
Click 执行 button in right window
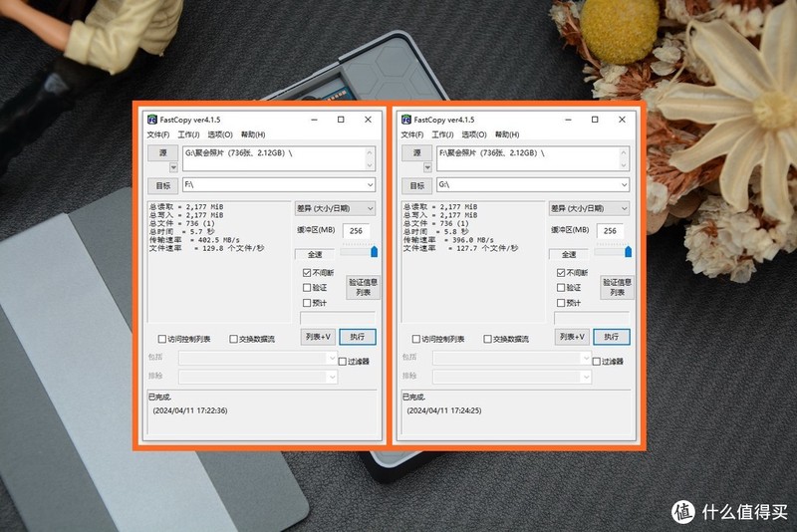pos(612,337)
